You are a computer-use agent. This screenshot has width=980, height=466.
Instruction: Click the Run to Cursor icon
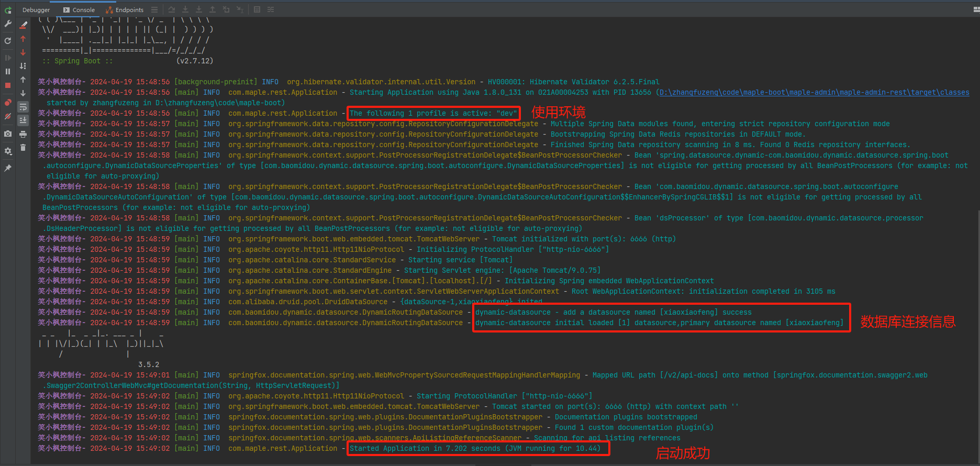coord(240,10)
